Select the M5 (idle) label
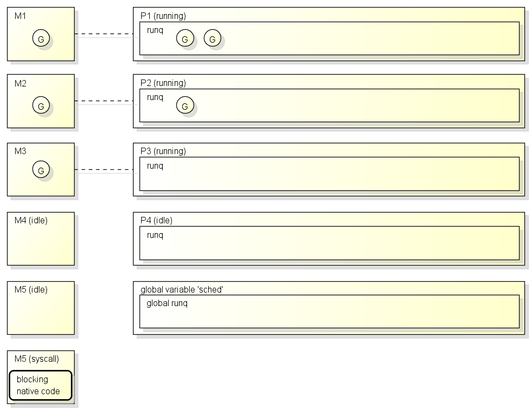 point(31,290)
